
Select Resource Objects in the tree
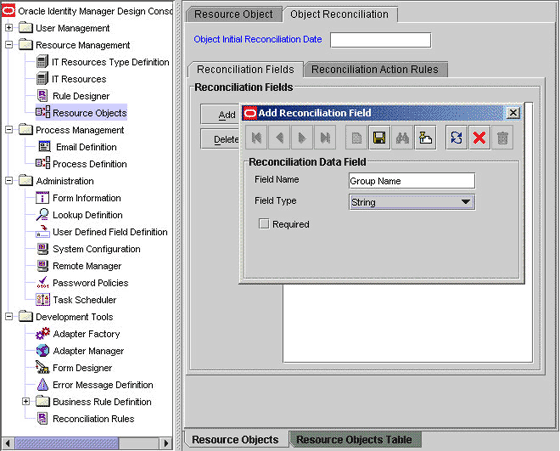89,113
